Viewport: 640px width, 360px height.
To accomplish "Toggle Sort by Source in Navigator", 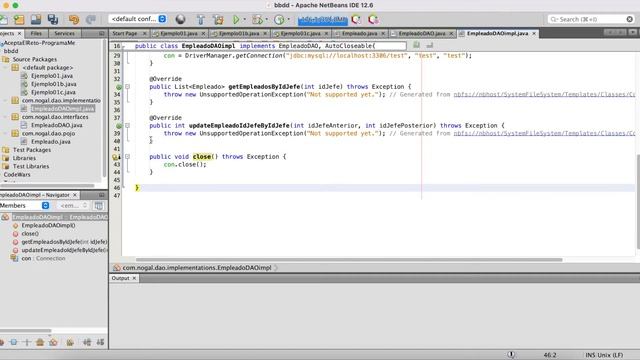I will click(x=100, y=342).
